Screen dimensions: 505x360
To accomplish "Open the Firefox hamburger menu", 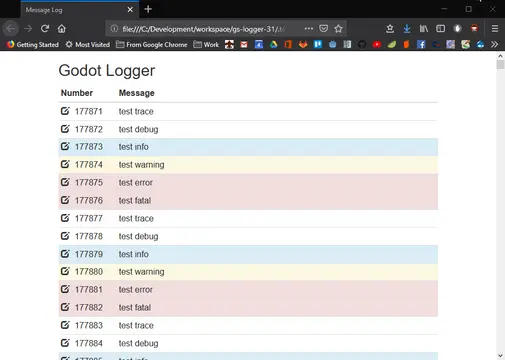I will [495, 29].
